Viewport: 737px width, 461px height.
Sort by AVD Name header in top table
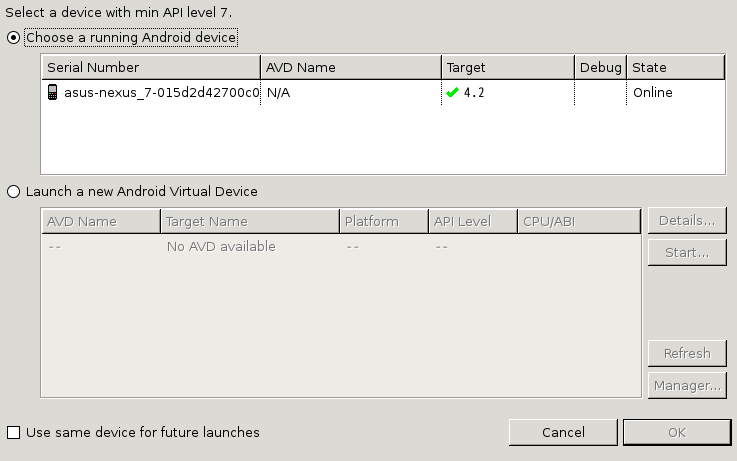tap(351, 67)
